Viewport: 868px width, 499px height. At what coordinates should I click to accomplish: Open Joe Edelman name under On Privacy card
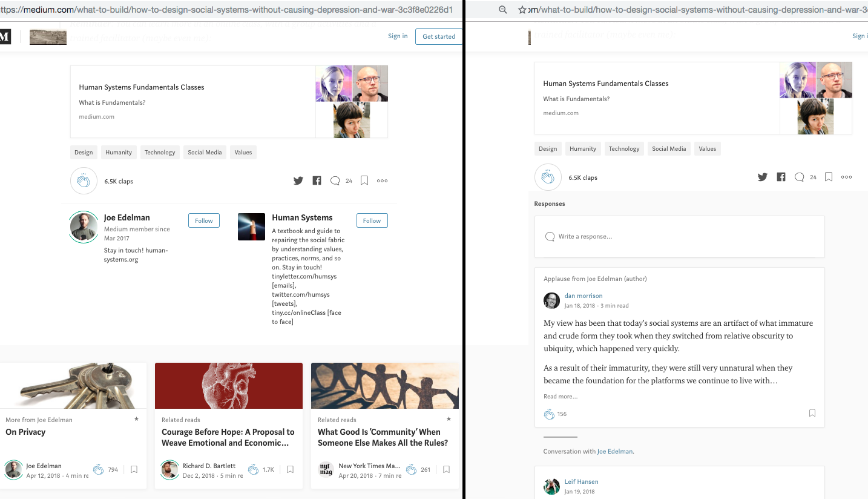pos(44,466)
